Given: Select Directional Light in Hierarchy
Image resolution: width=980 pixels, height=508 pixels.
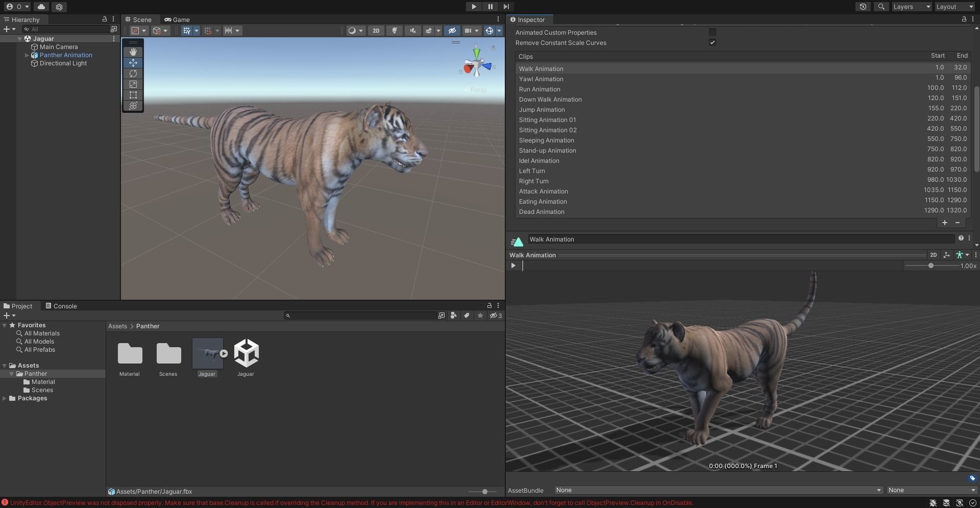Looking at the screenshot, I should pos(63,63).
